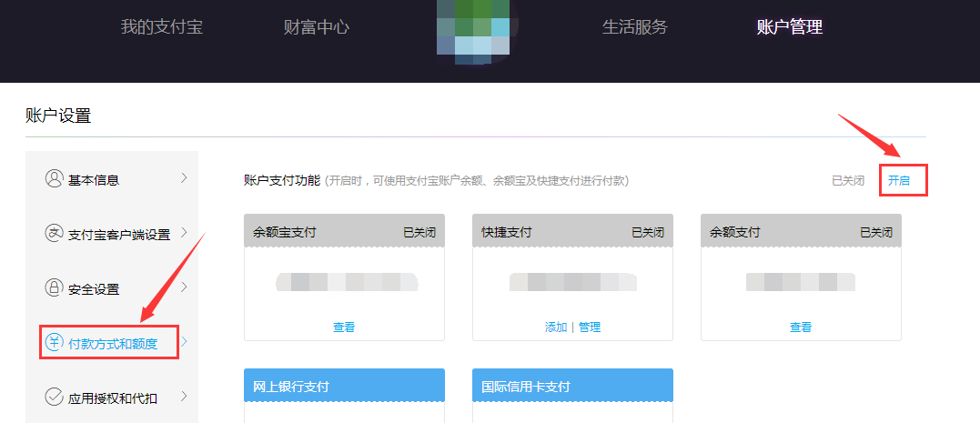Click the 应用授权和代扣 checkmark icon

[x=55, y=397]
